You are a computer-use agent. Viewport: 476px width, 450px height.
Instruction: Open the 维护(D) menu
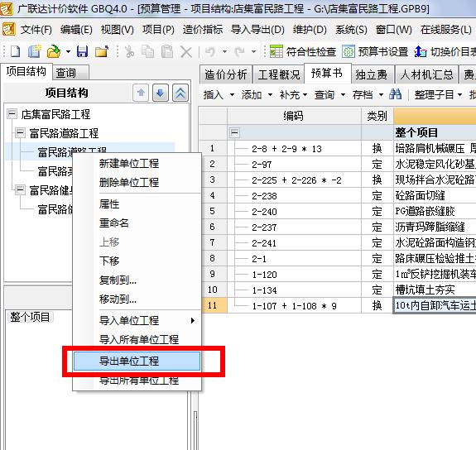point(310,30)
